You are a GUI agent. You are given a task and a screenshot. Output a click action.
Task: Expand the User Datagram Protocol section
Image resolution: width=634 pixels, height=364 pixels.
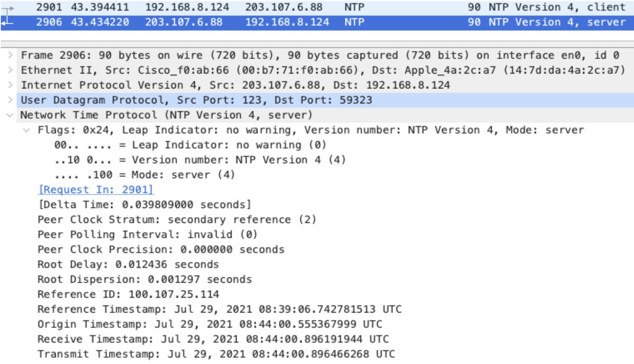11,100
